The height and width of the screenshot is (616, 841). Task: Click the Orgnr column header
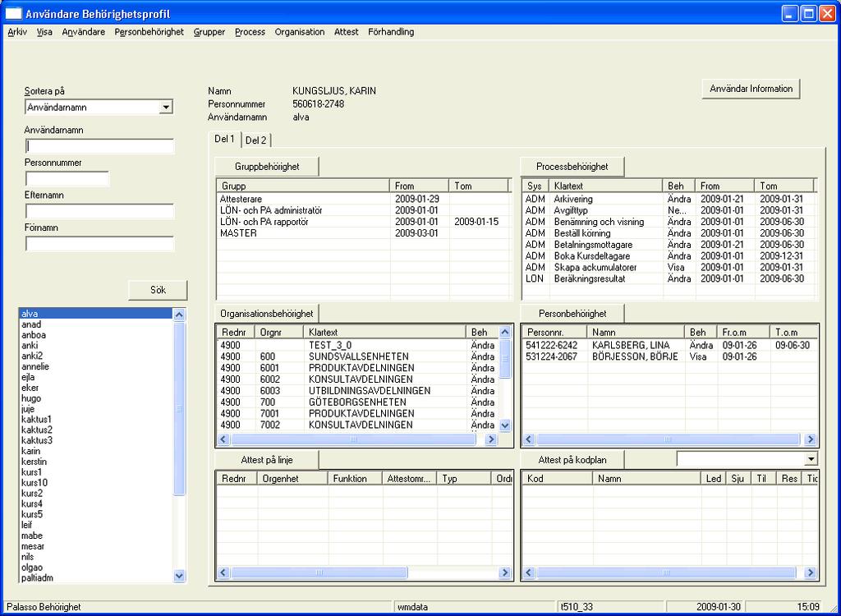pyautogui.click(x=279, y=333)
